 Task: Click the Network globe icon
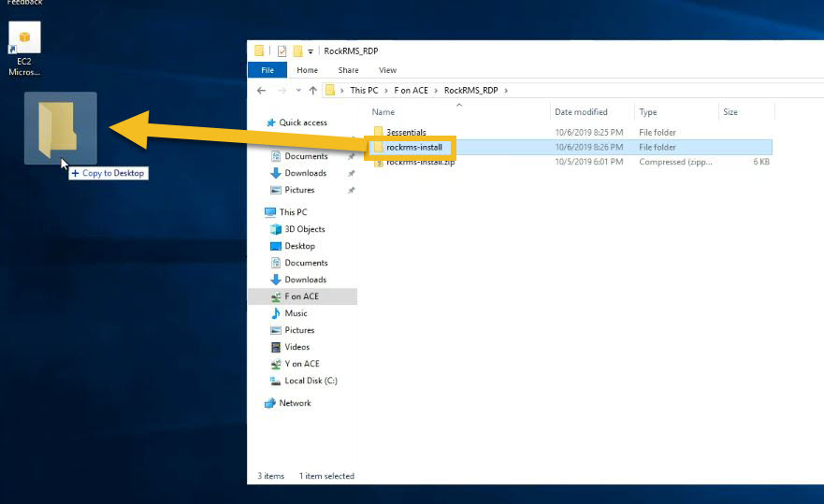click(270, 403)
